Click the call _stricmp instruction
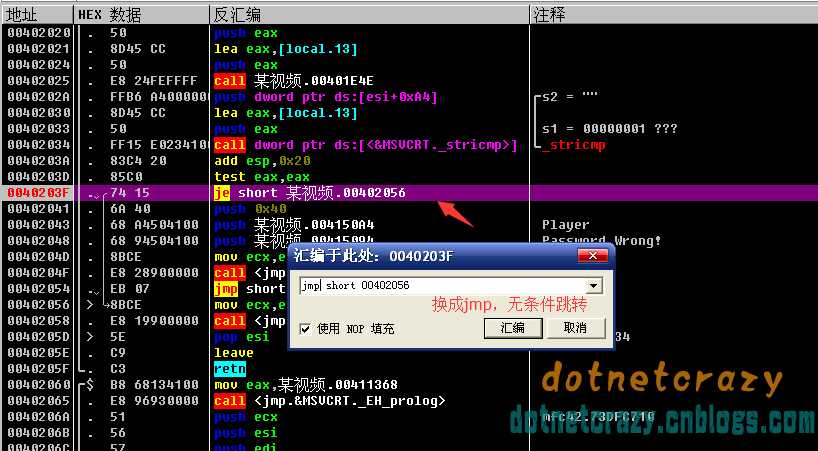Viewport: 818px width, 451px height. click(x=366, y=145)
